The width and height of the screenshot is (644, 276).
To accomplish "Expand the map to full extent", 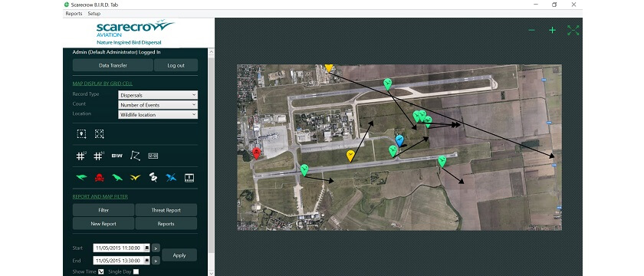I will 573,30.
